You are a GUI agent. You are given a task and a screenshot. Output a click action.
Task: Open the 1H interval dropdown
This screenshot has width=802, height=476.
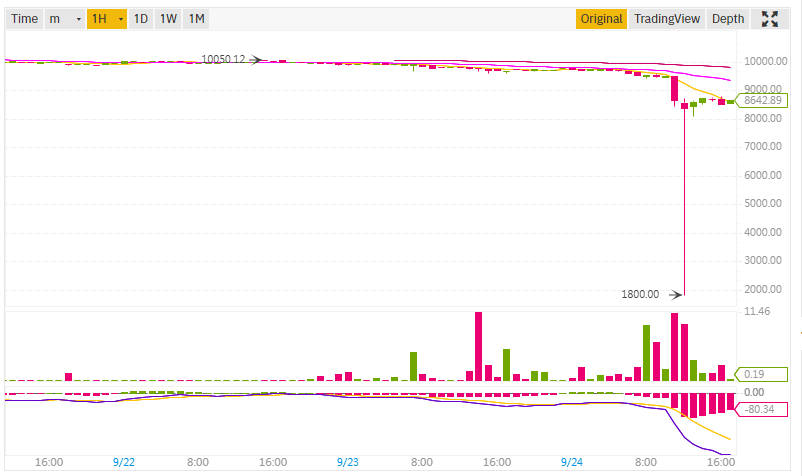click(x=107, y=19)
